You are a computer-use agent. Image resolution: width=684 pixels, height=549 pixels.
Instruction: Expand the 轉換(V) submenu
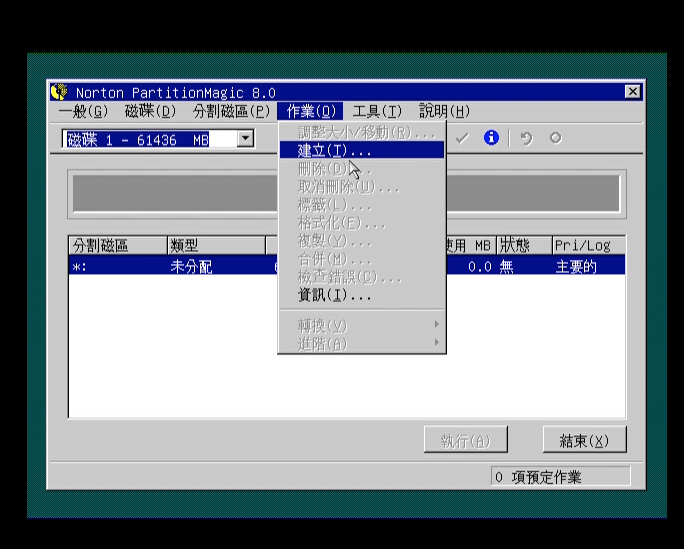pos(362,325)
